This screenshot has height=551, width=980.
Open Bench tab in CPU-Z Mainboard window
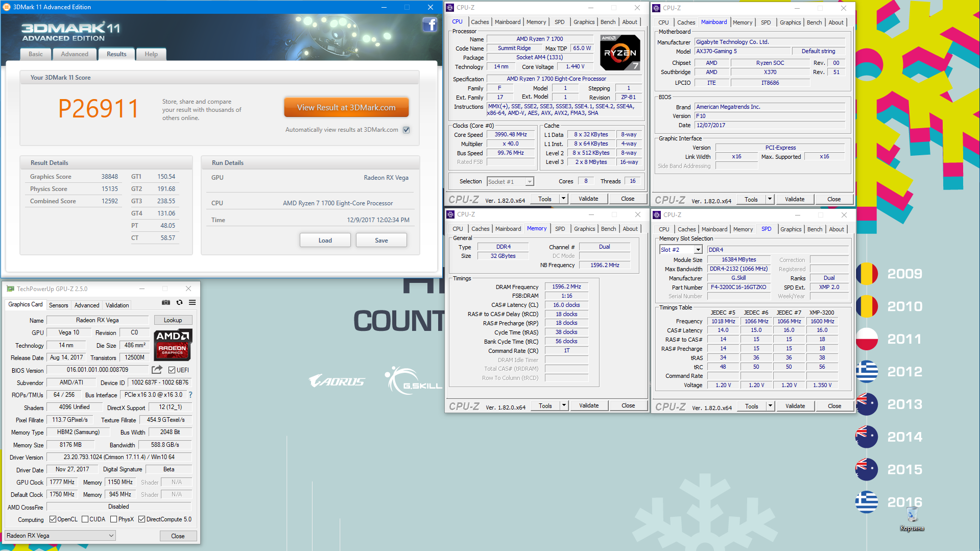pyautogui.click(x=814, y=22)
